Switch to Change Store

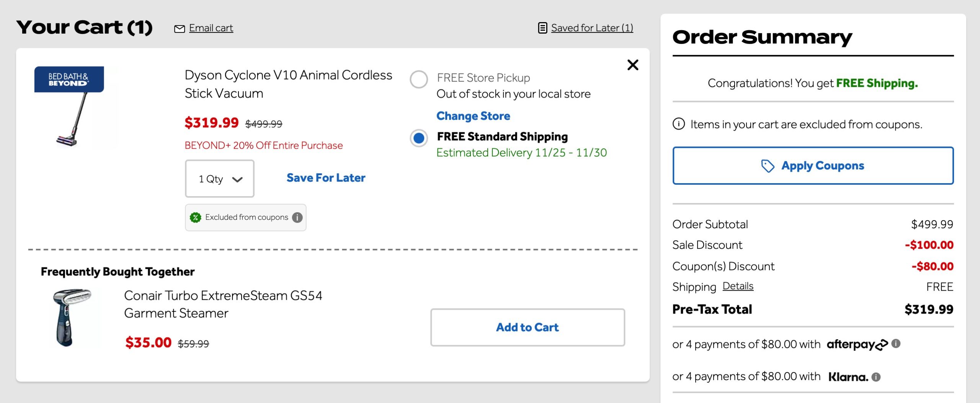pyautogui.click(x=473, y=116)
